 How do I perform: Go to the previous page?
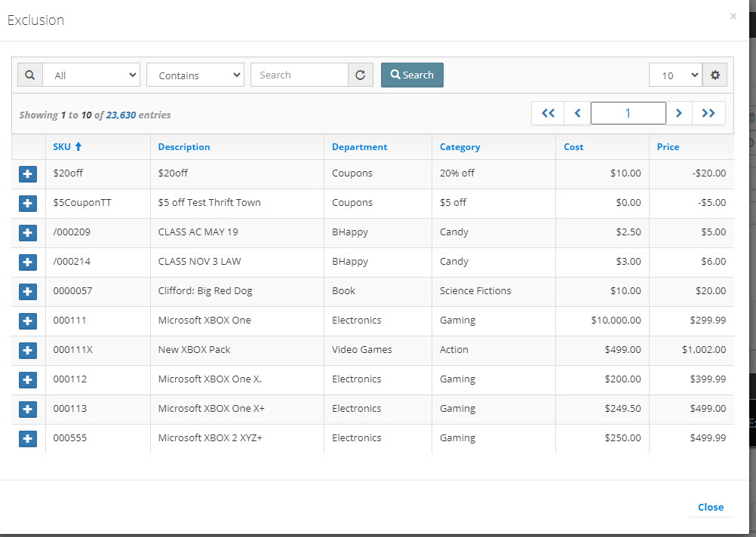(x=577, y=113)
